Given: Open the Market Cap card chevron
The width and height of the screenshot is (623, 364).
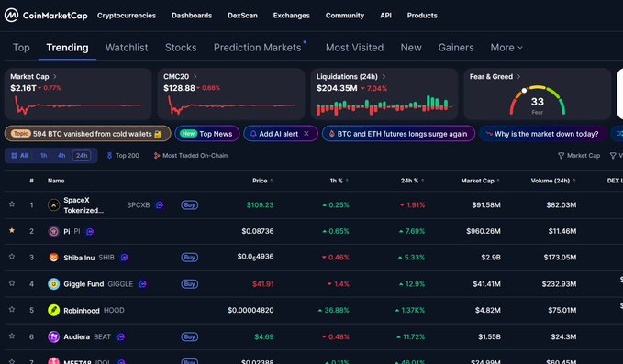Looking at the screenshot, I should (55, 77).
